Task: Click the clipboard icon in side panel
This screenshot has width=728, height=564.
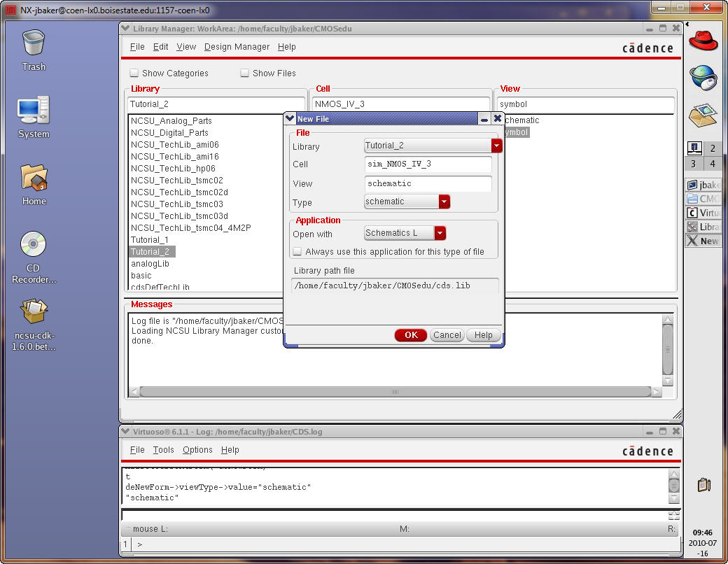Action: coord(704,484)
